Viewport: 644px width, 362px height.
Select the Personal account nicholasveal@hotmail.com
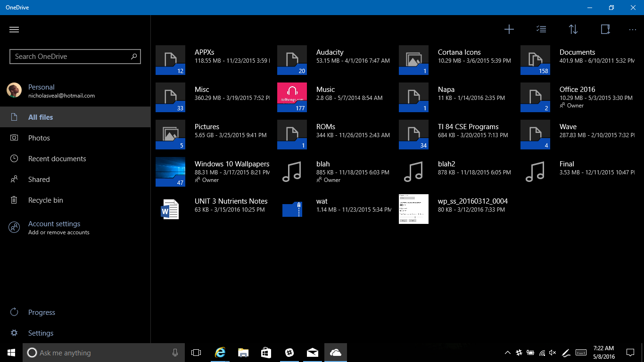coord(75,90)
